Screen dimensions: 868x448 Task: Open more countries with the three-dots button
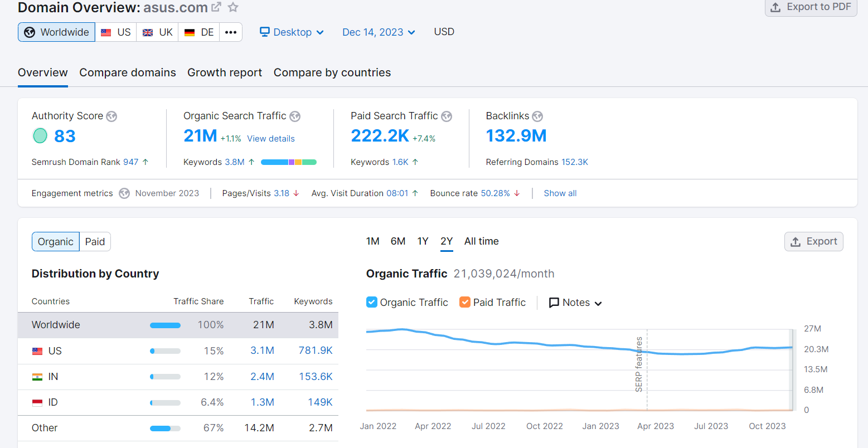231,32
